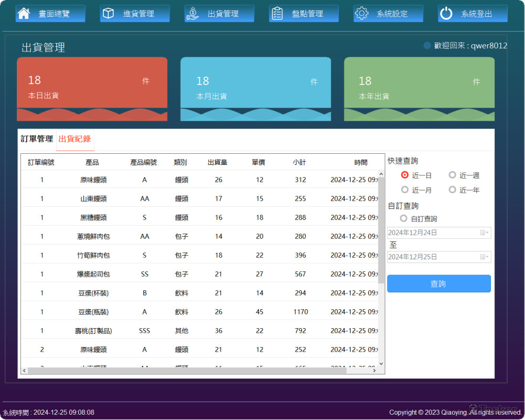This screenshot has height=420, width=525.
Task: Switch to the 訂單管理 tab
Action: coord(37,139)
